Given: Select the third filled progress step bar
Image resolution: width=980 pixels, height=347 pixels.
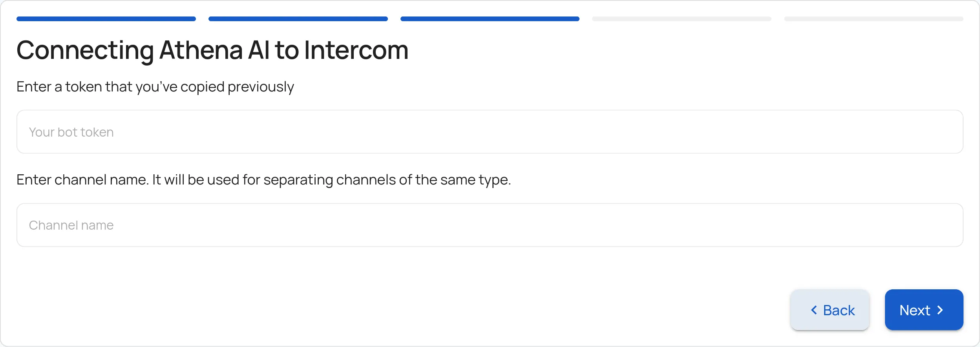Looking at the screenshot, I should [x=490, y=19].
